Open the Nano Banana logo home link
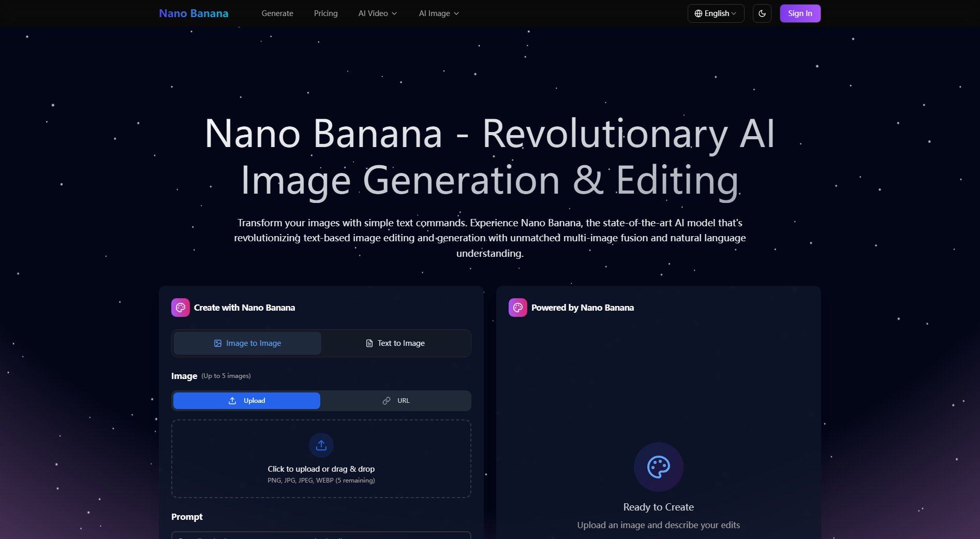This screenshot has height=539, width=980. pyautogui.click(x=194, y=13)
